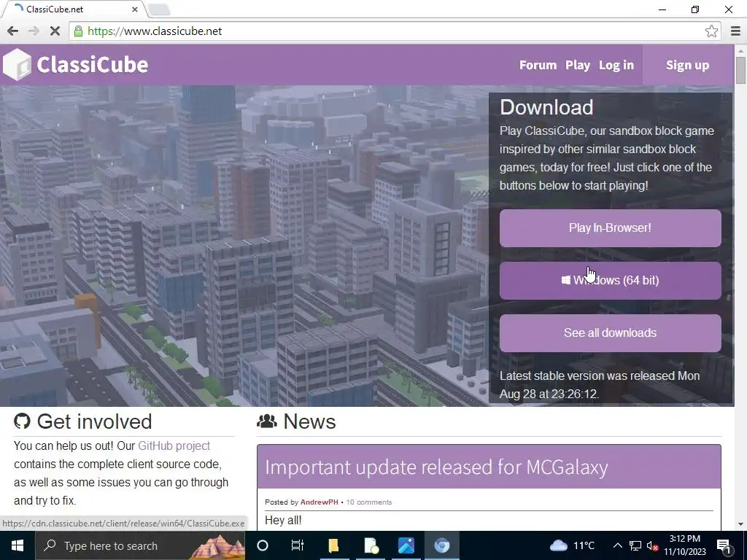Download the Windows (64 bit) client
This screenshot has height=560, width=747.
[x=610, y=281]
